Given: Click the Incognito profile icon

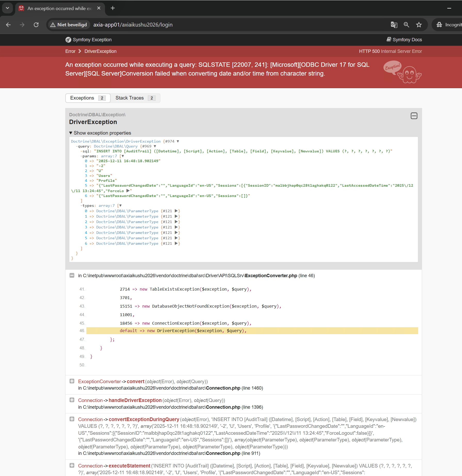Looking at the screenshot, I should click(x=439, y=25).
